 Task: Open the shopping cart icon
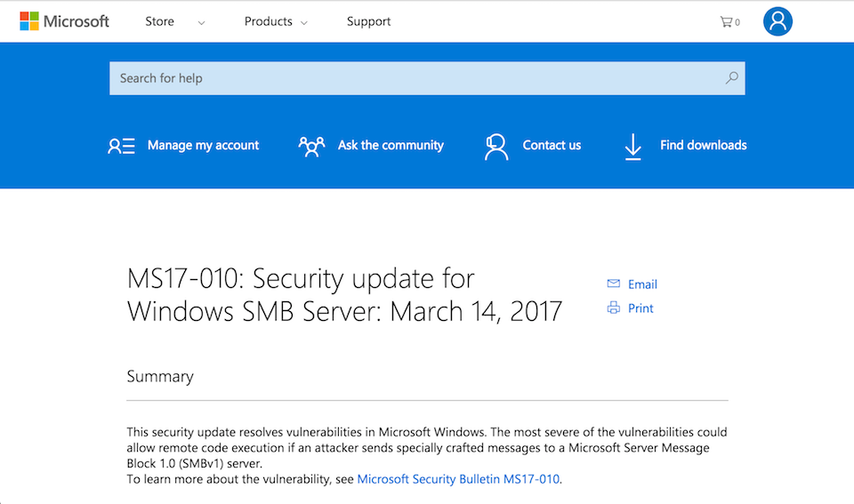pos(726,21)
